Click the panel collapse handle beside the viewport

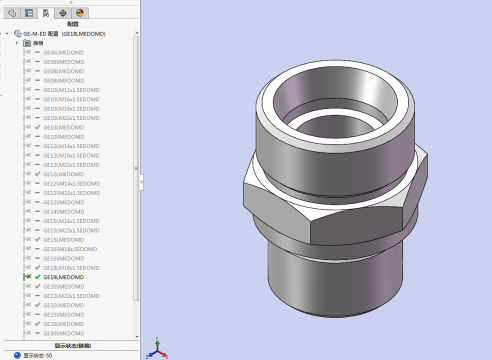tap(141, 182)
